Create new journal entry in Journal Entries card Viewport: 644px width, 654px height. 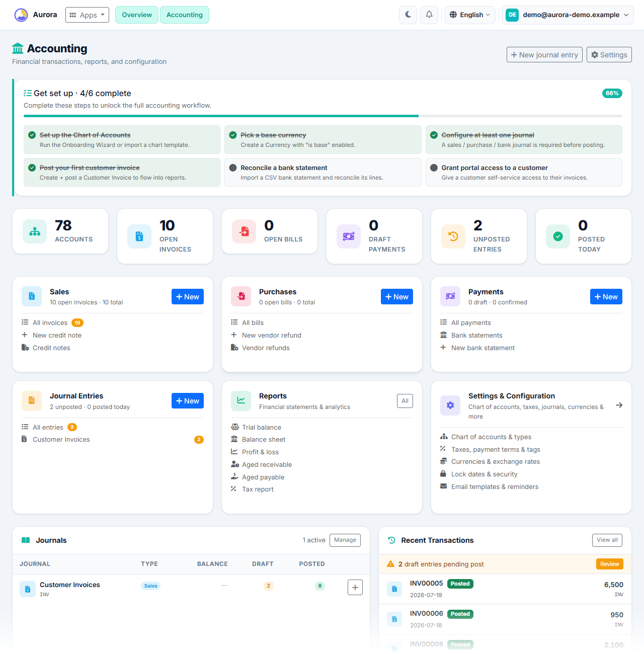(x=188, y=401)
